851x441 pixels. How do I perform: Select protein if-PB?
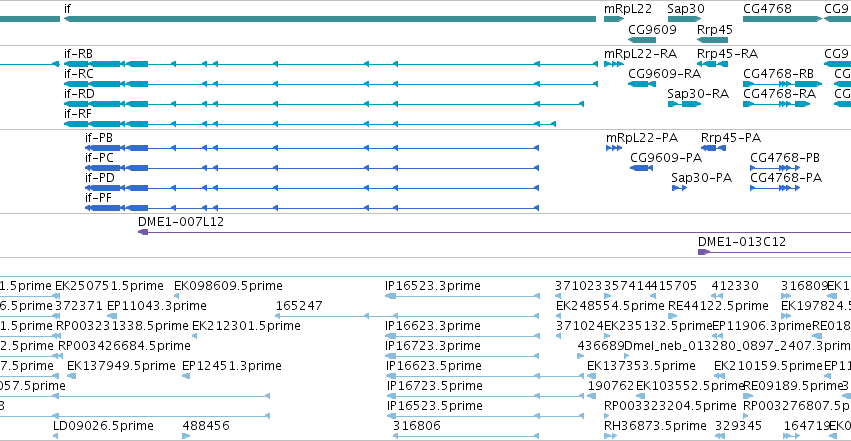pyautogui.click(x=312, y=148)
